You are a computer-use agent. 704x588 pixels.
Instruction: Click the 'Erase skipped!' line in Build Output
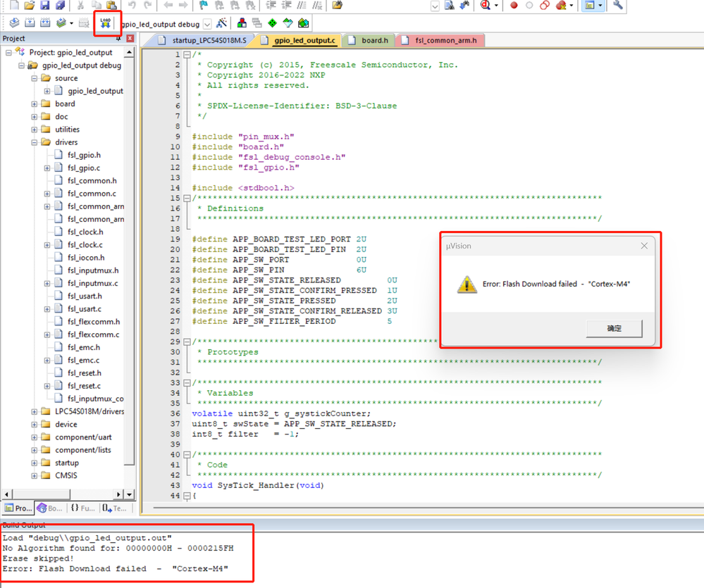point(38,558)
